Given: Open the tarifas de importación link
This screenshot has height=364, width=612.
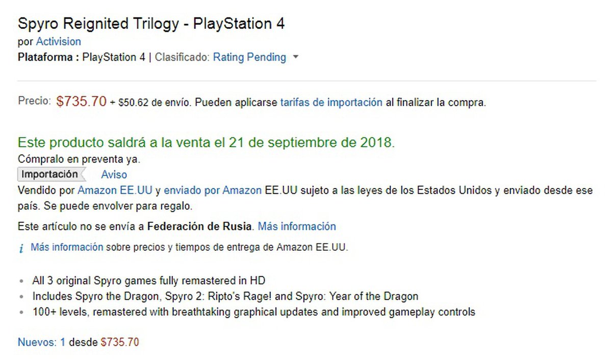Looking at the screenshot, I should (x=331, y=102).
